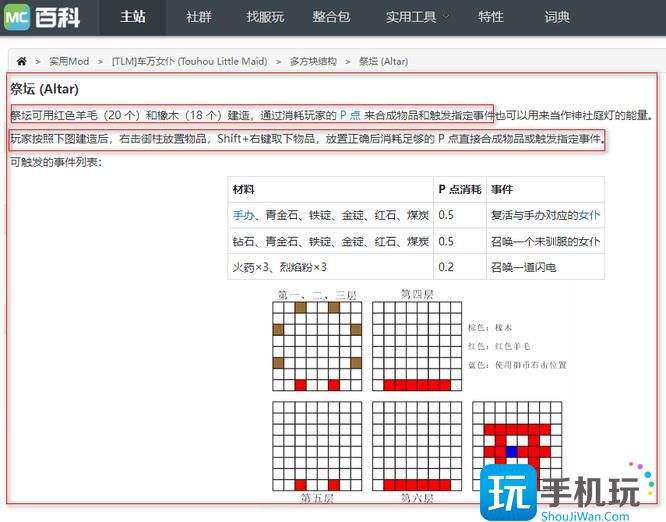Click the P 点消耗 table header
Screen dimensions: 666x522
point(460,189)
